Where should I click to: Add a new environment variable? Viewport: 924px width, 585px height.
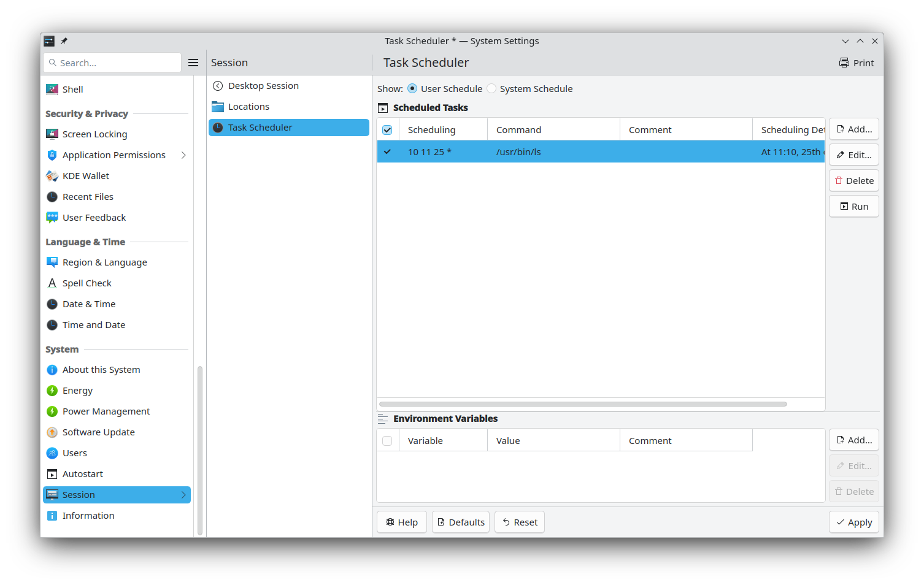(854, 440)
